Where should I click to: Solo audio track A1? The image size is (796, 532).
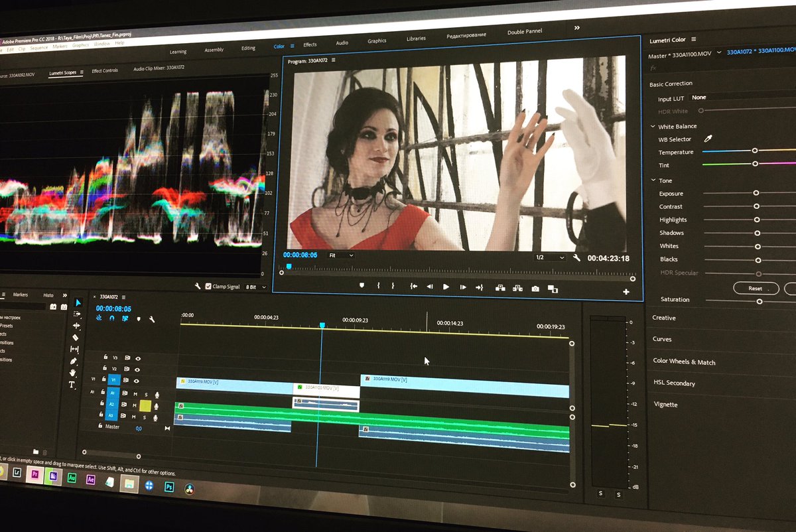point(147,394)
